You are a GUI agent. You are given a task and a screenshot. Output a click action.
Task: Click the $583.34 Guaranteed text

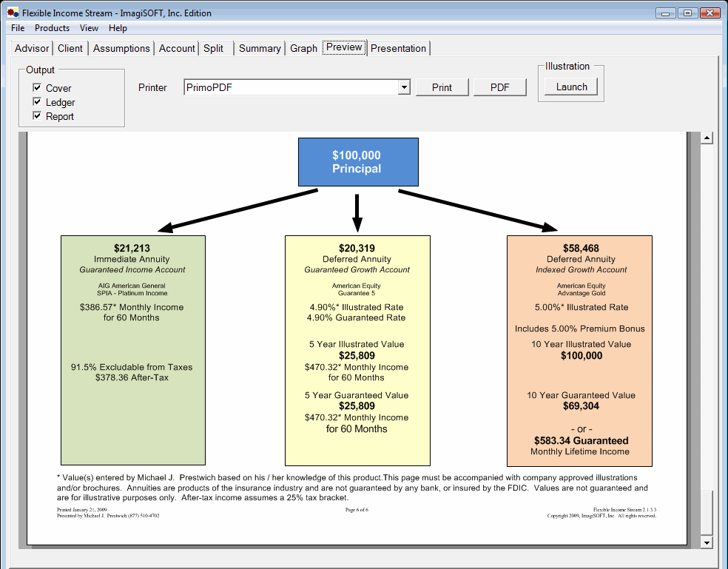(x=581, y=440)
